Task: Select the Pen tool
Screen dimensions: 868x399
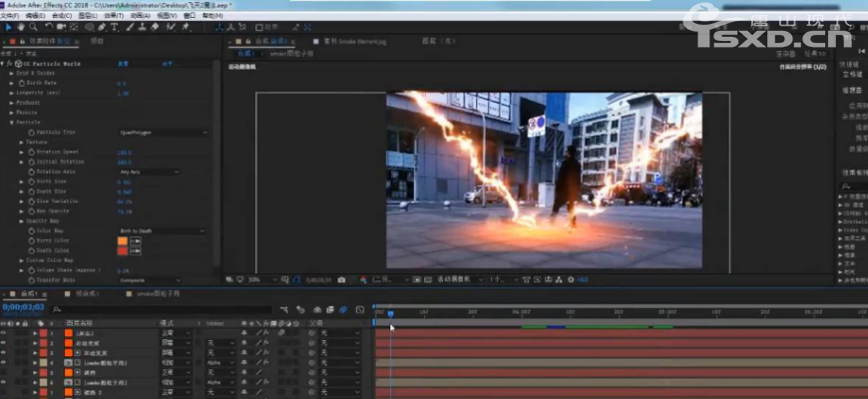Action: [103, 27]
